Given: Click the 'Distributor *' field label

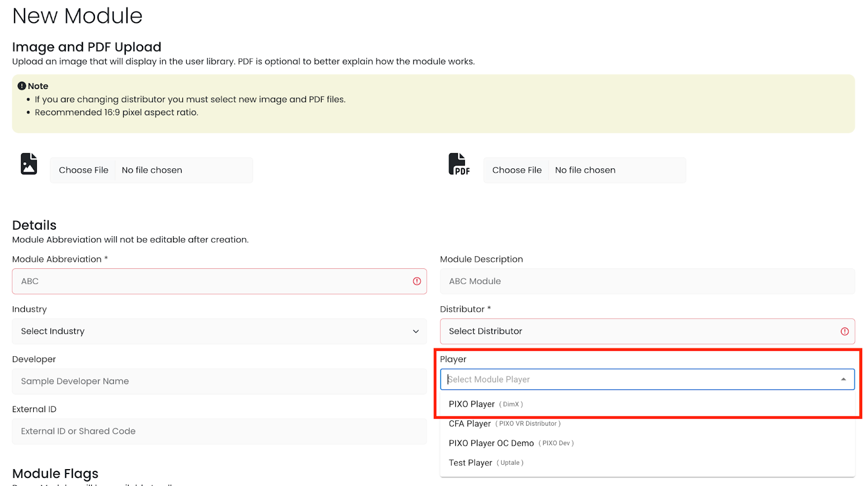Looking at the screenshot, I should (465, 309).
